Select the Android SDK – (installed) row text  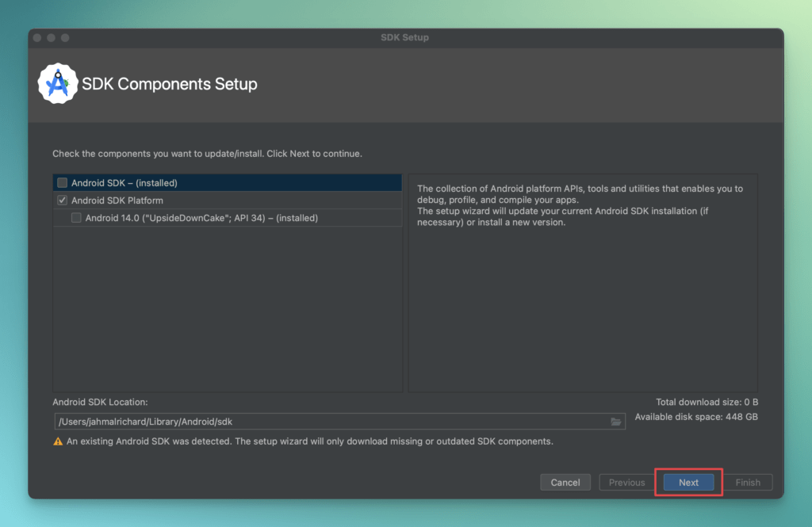[x=124, y=183]
